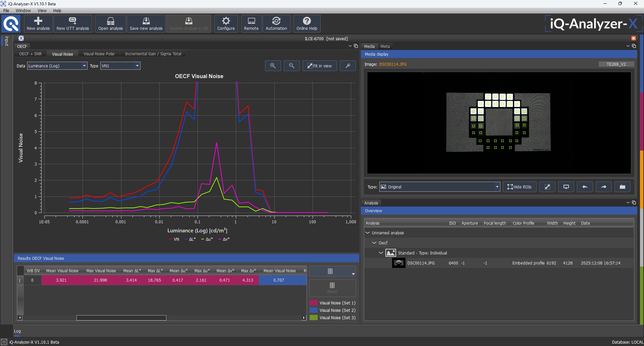Open the Help menu
The height and width of the screenshot is (346, 644).
point(57,10)
